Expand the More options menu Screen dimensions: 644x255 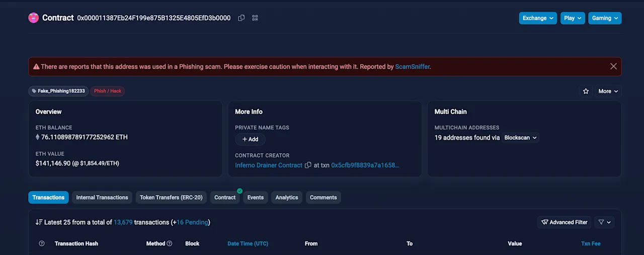[x=608, y=91]
